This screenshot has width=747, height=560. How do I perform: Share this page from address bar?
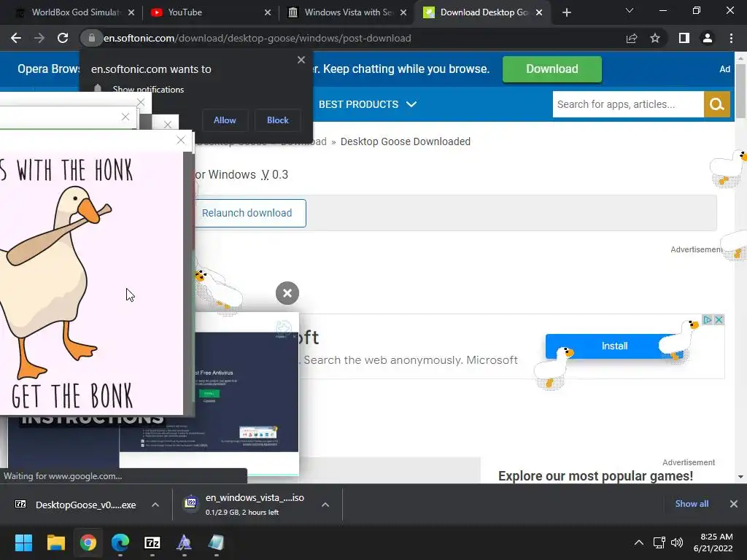pos(632,38)
